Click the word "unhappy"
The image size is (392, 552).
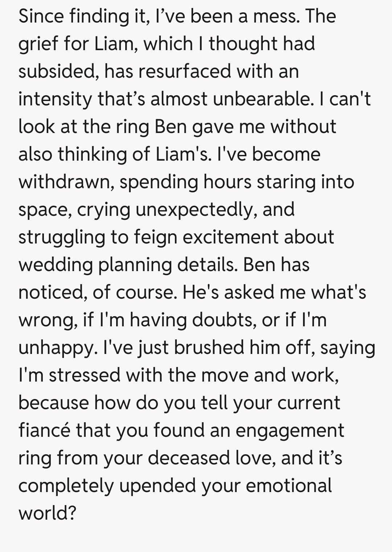pyautogui.click(x=58, y=348)
